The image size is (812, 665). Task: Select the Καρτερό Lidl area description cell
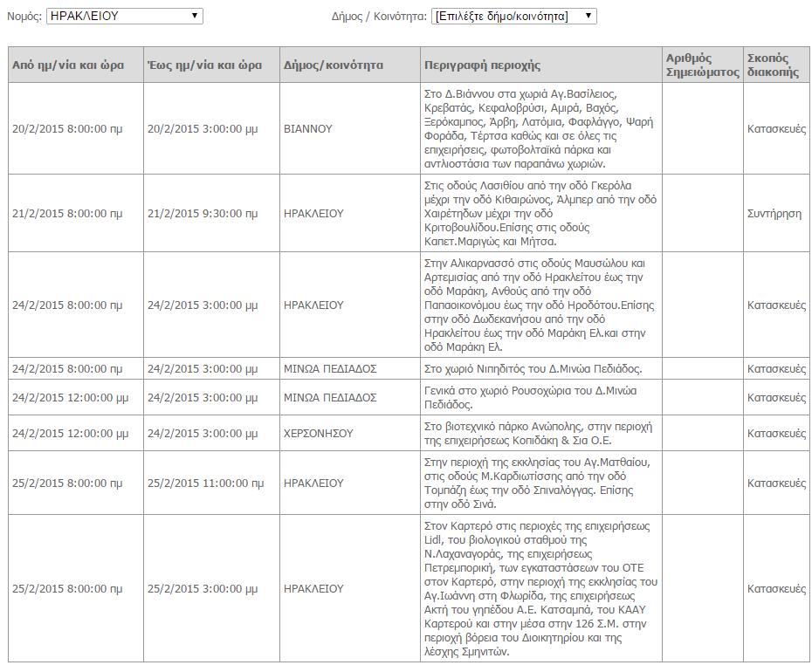pyautogui.click(x=539, y=589)
